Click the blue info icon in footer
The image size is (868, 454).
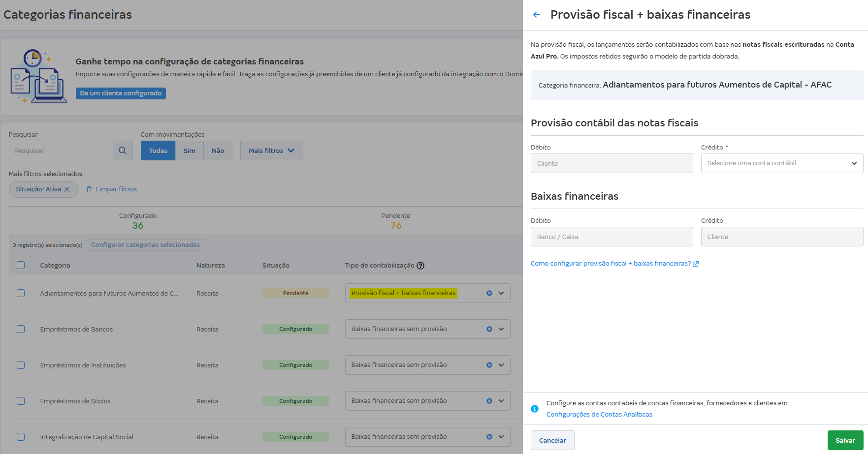[x=535, y=409]
